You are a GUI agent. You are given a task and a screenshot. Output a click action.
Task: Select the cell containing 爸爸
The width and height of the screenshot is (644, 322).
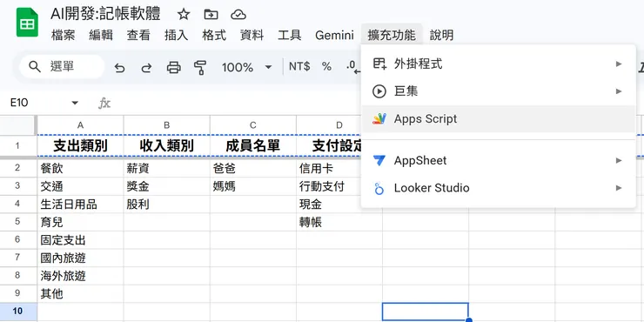tap(253, 168)
